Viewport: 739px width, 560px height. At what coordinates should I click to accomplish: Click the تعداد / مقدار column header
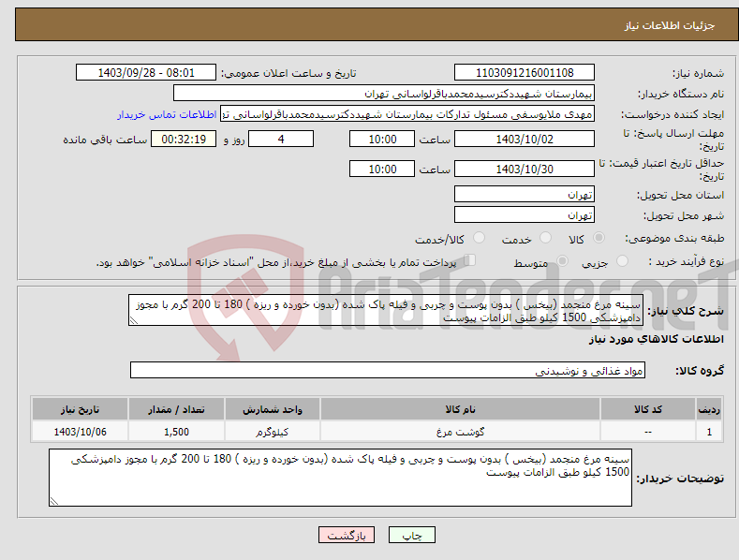(x=176, y=409)
